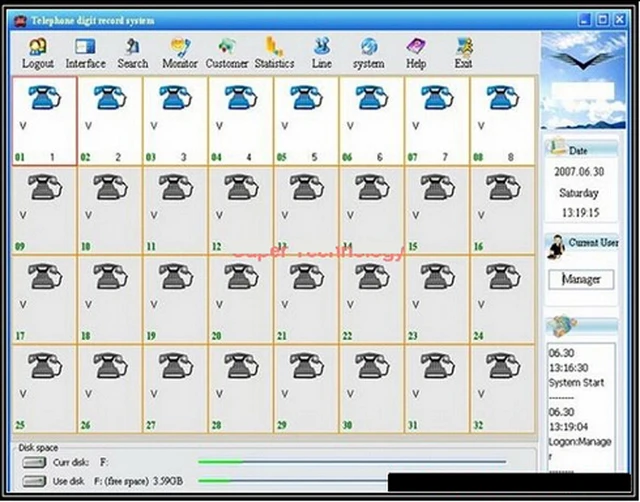Select the blue phone of channel 04
The image size is (640, 502).
click(241, 97)
